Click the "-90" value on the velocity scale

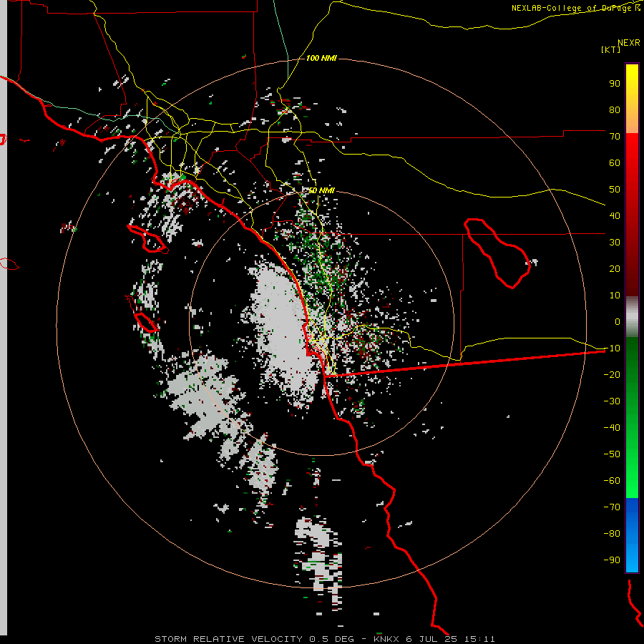tap(612, 560)
